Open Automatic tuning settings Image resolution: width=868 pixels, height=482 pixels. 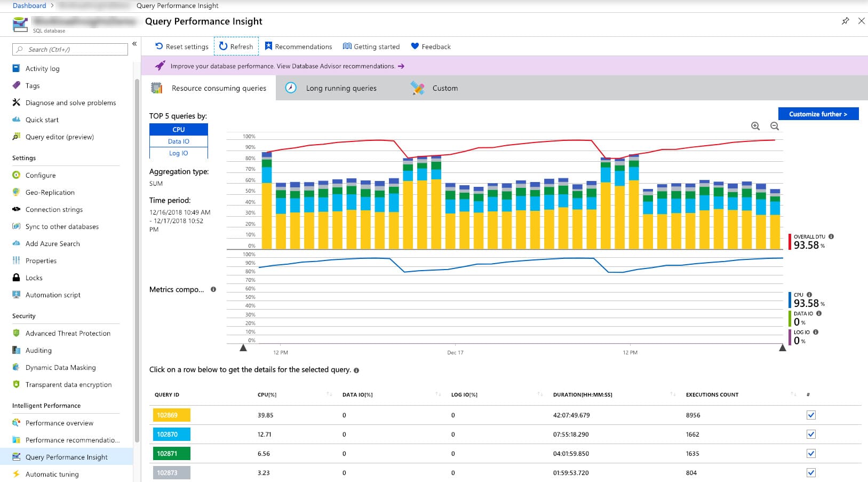coord(51,474)
